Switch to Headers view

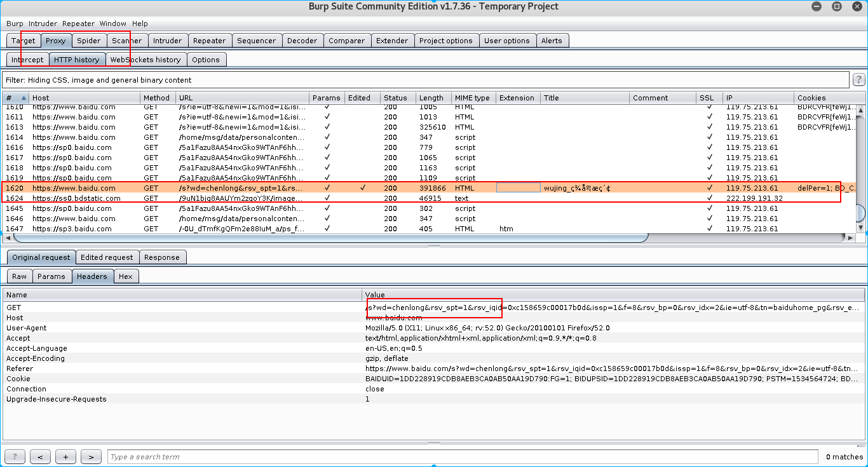point(92,276)
